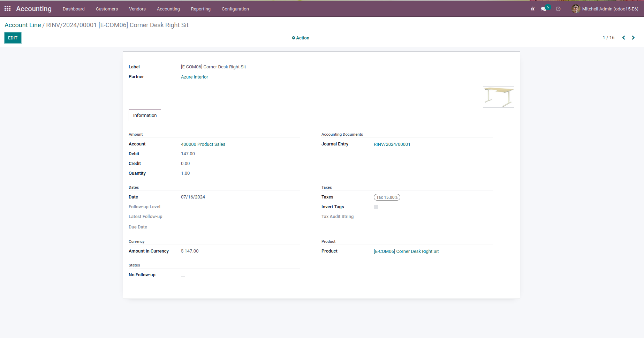This screenshot has height=338, width=644.
Task: Open product Corner Desk Right Sit link
Action: 406,251
